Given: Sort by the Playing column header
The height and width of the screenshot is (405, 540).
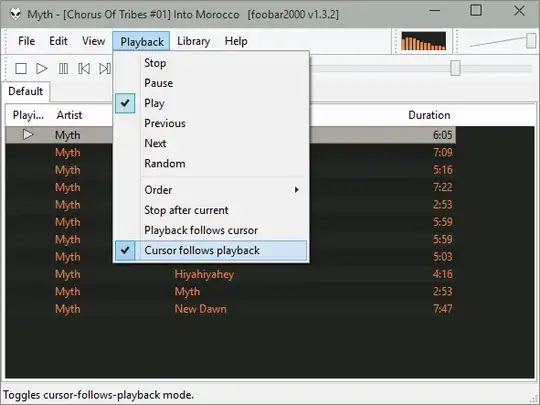Looking at the screenshot, I should point(28,115).
